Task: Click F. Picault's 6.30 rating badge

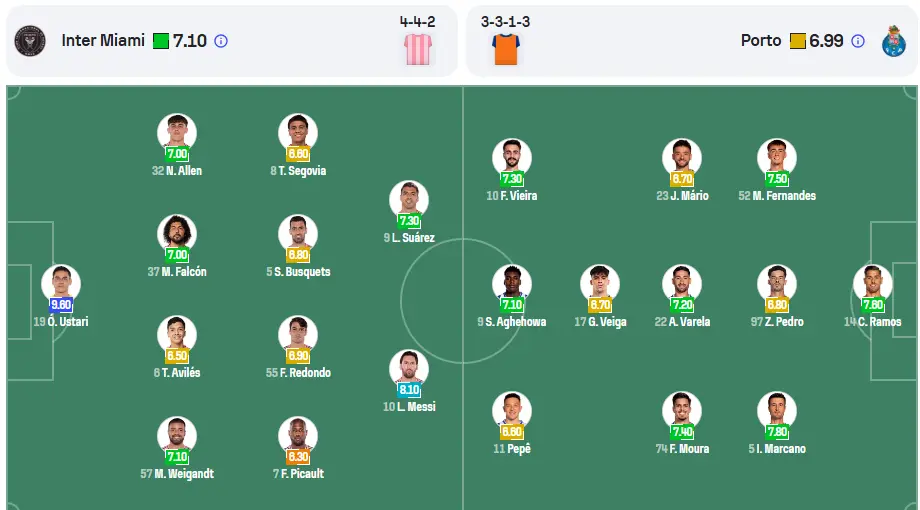Action: pyautogui.click(x=298, y=457)
